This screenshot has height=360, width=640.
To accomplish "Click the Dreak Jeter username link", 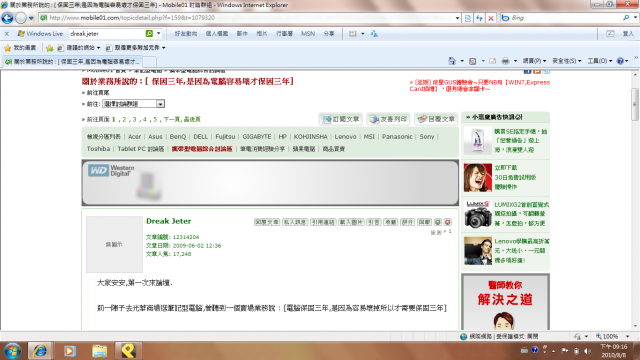I will click(x=169, y=221).
